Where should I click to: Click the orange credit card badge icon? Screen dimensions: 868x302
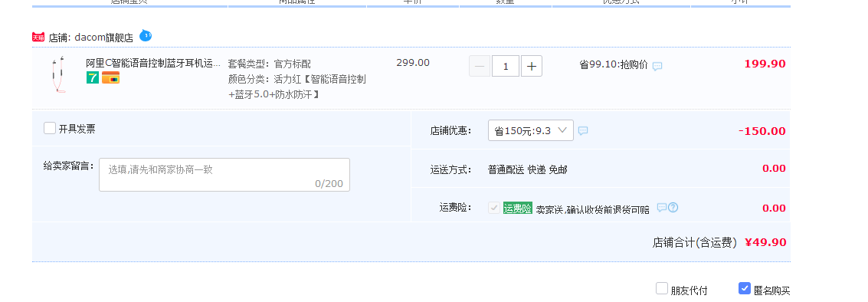coord(111,77)
